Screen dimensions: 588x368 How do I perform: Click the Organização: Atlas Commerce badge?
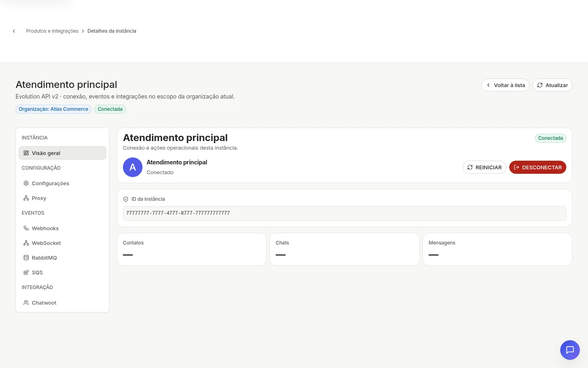(x=53, y=109)
